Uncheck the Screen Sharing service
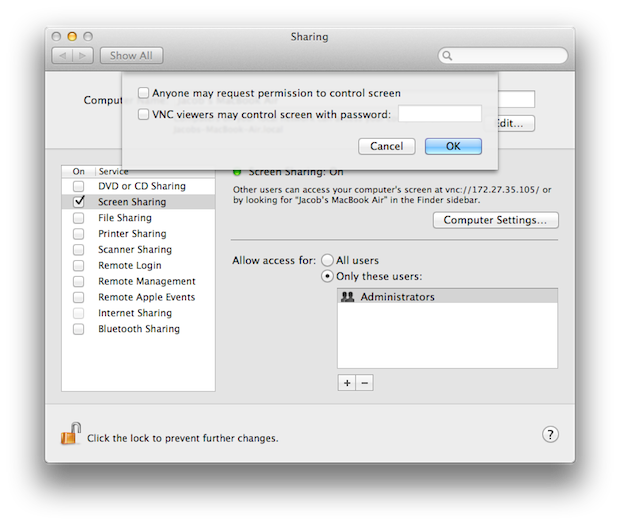The height and width of the screenshot is (525, 620). (79, 201)
